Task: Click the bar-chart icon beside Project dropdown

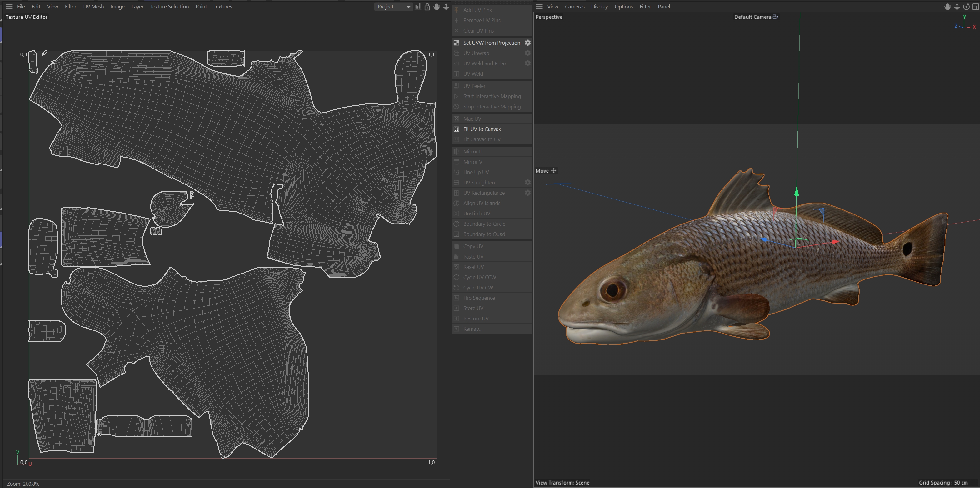Action: coord(418,7)
